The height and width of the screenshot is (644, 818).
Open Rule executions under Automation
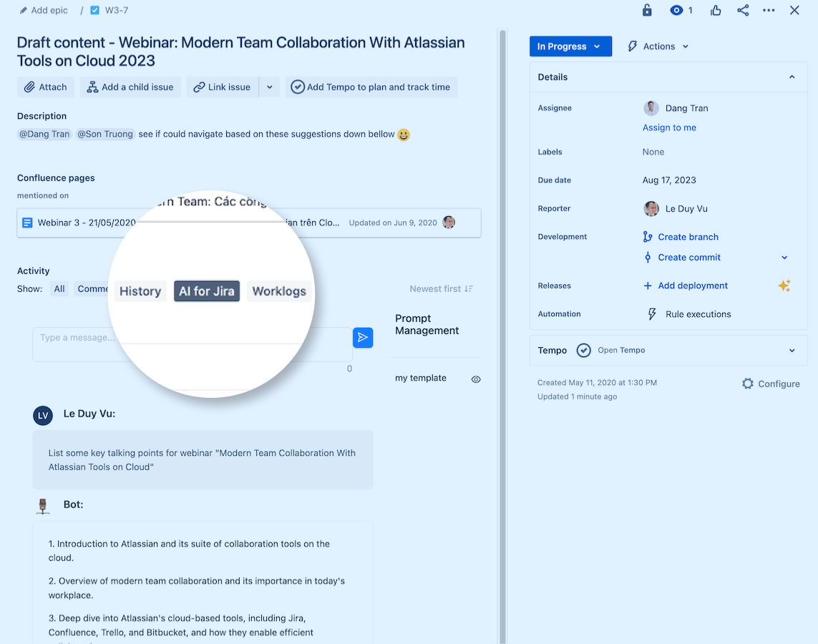tap(698, 314)
